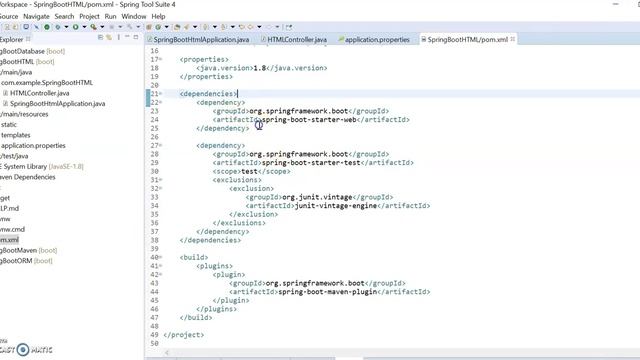Collapse the dependencies block at line 21
Image resolution: width=640 pixels, height=360 pixels.
pos(161,94)
